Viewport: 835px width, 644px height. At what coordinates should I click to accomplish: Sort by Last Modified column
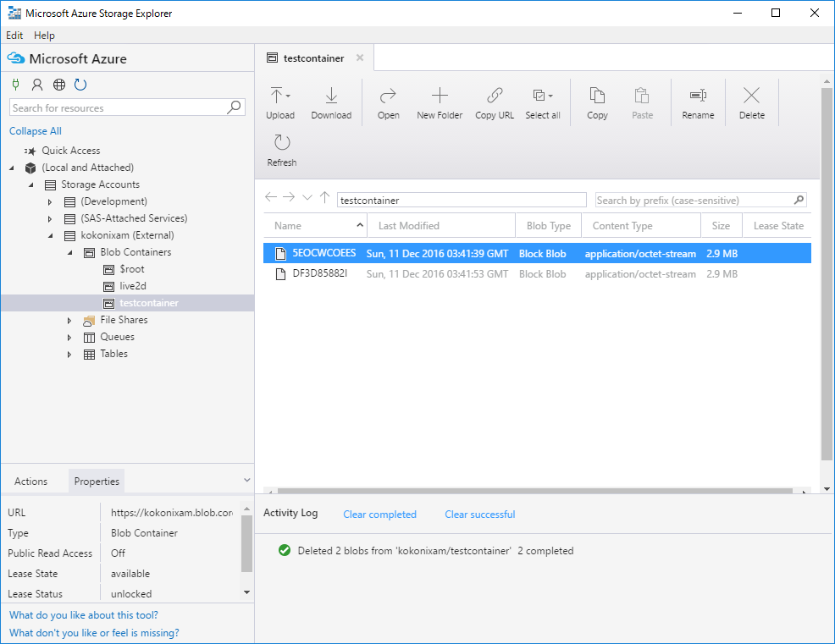tap(441, 226)
